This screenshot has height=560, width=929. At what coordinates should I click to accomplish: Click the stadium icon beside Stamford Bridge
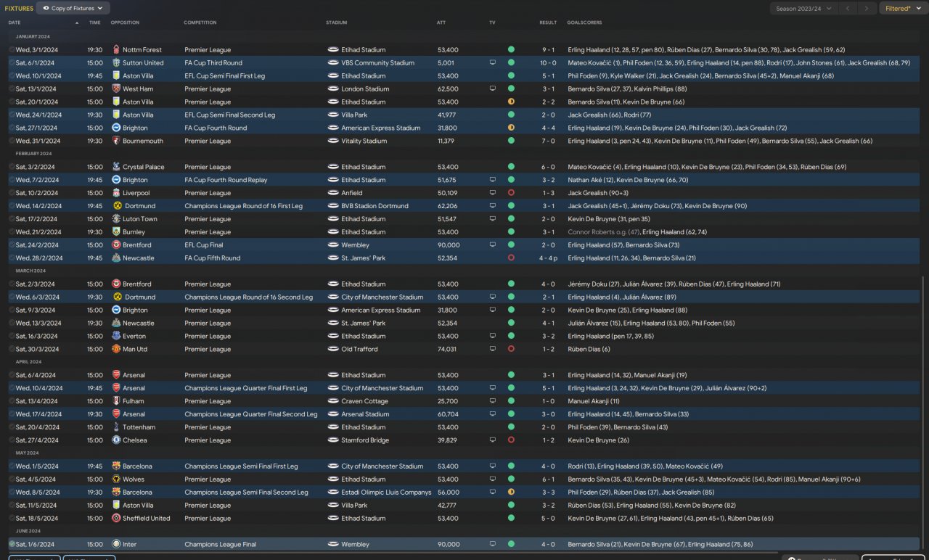[333, 440]
